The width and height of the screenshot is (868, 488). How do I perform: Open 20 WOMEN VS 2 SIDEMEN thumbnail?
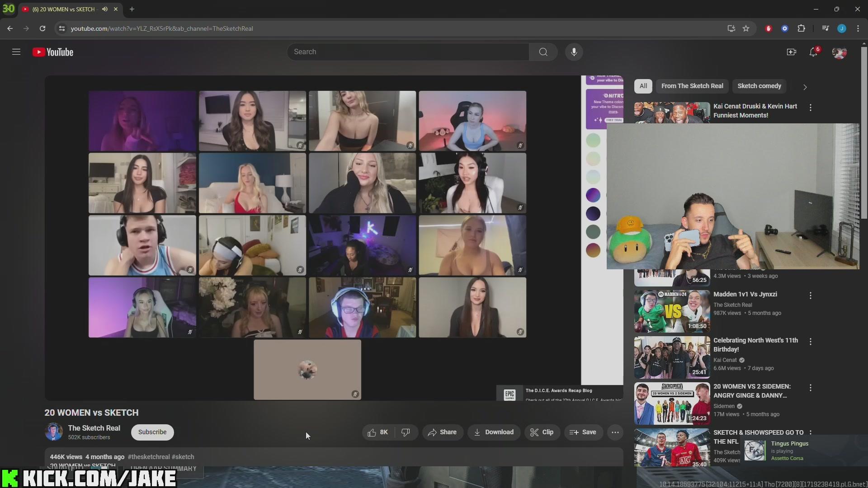point(672,404)
